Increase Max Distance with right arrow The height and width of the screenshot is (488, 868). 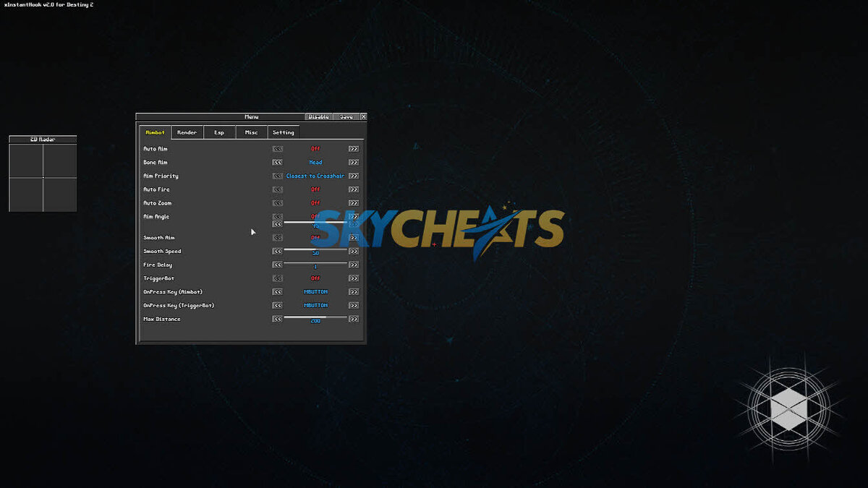point(354,319)
